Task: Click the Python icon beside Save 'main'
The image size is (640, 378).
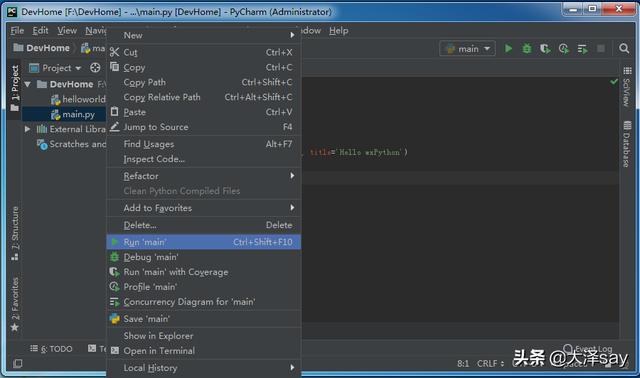Action: tap(115, 318)
